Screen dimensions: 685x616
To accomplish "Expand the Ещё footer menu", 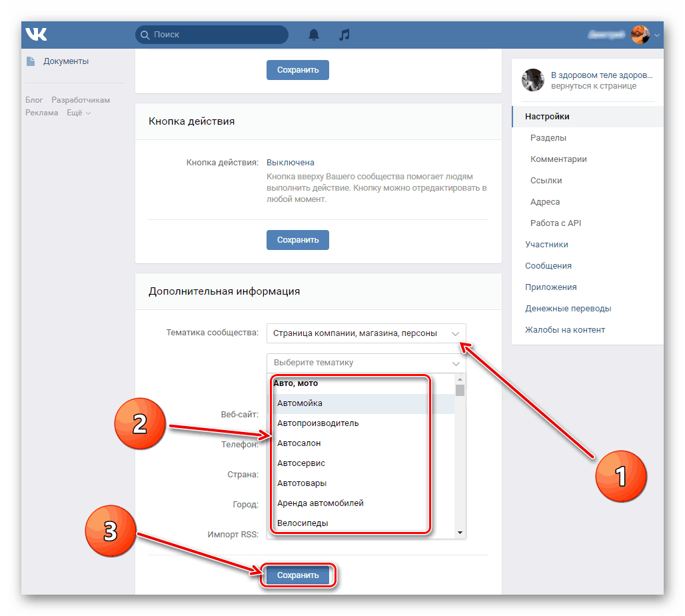I will (x=79, y=113).
